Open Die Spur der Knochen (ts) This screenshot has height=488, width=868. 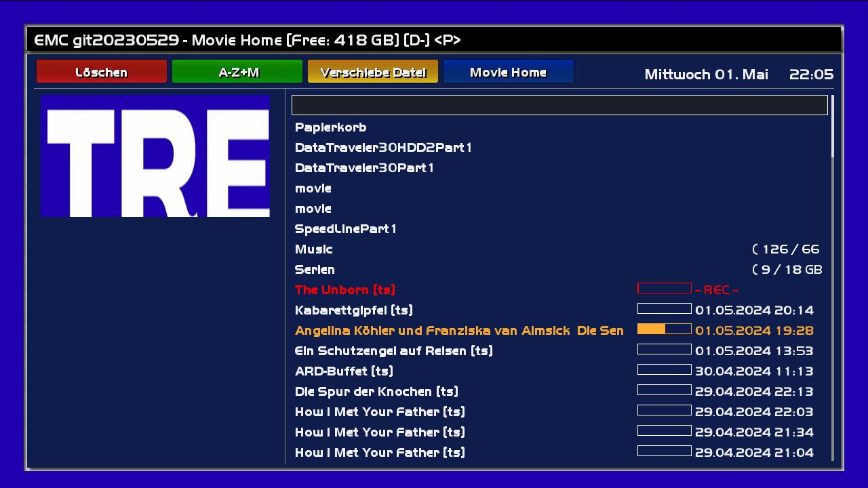coord(376,392)
